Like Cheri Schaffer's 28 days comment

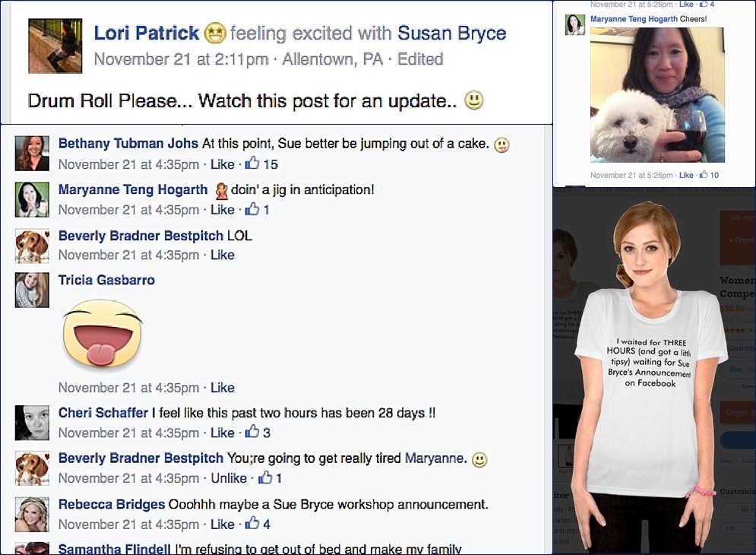[x=223, y=433]
